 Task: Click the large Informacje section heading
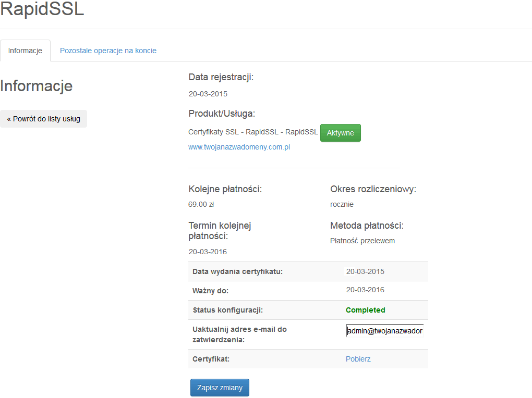click(37, 86)
